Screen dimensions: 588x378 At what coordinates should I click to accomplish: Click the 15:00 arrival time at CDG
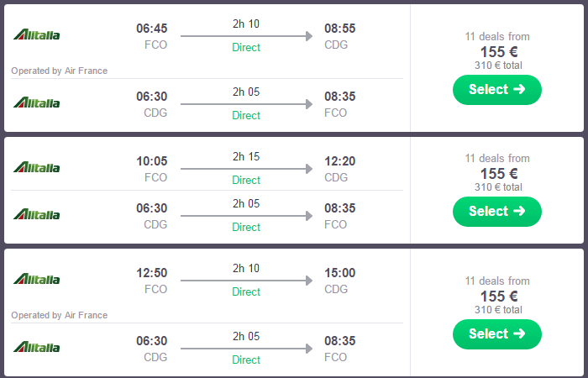pos(340,272)
